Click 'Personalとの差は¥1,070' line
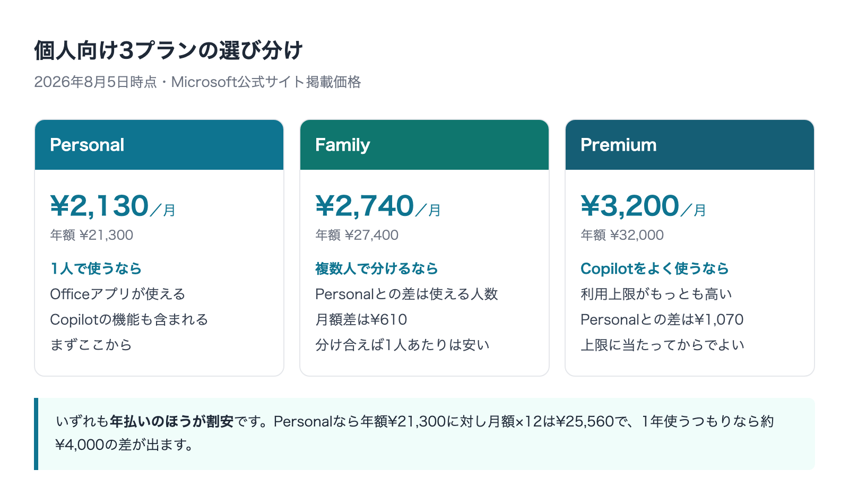 662,319
